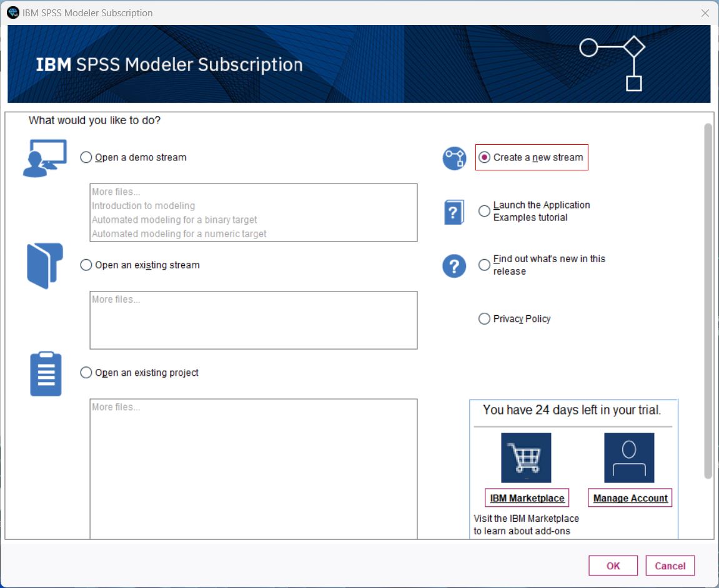Select the Open an existing stream option
This screenshot has width=719, height=588.
(x=86, y=265)
